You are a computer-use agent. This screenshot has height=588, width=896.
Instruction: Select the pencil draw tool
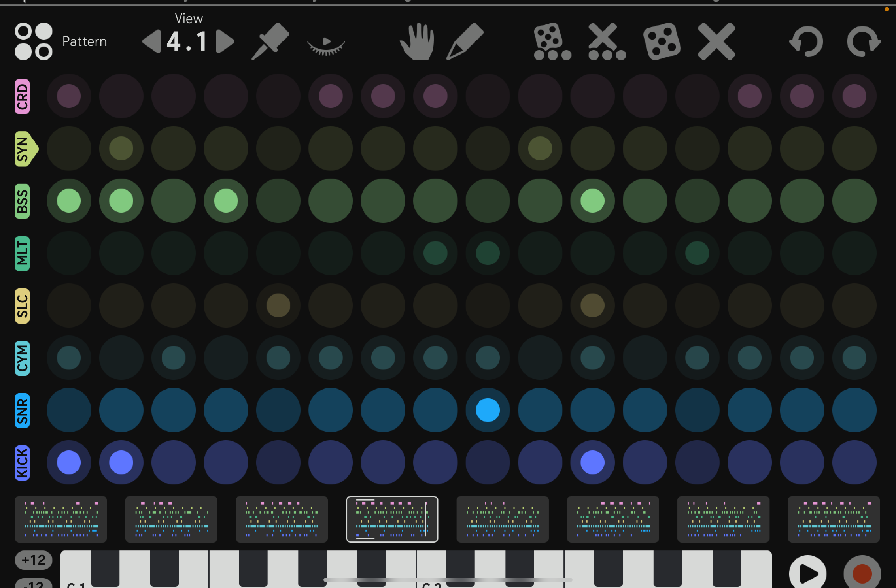click(465, 41)
